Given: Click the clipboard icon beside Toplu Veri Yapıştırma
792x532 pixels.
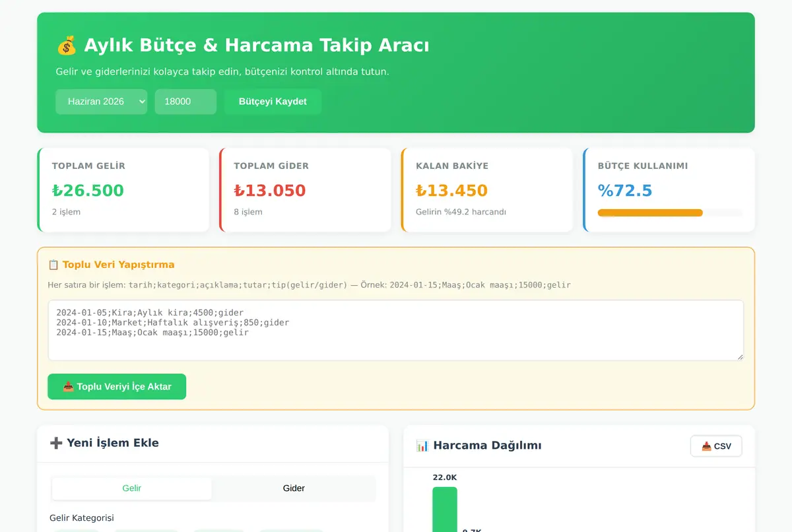Looking at the screenshot, I should coord(53,265).
